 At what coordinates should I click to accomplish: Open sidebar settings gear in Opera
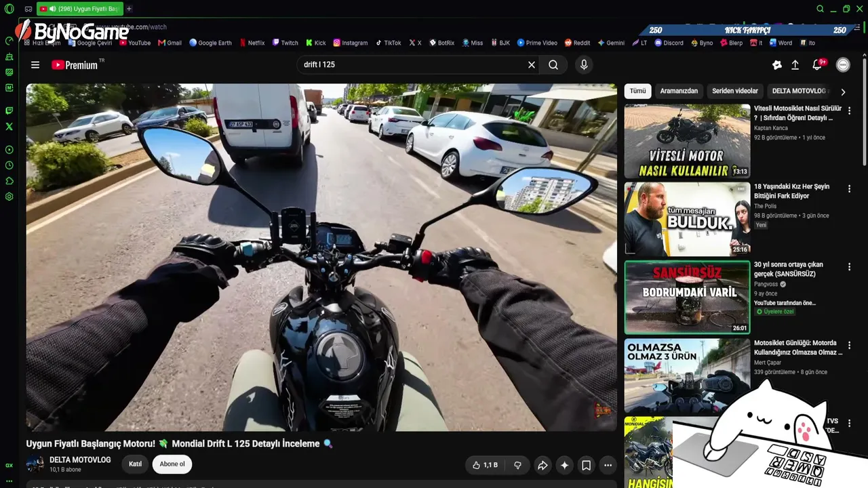pos(9,197)
